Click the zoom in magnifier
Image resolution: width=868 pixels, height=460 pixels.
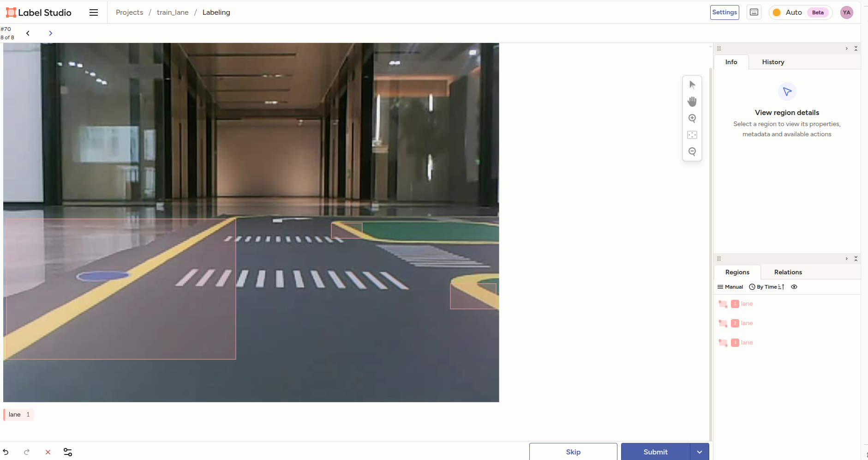[x=692, y=118]
